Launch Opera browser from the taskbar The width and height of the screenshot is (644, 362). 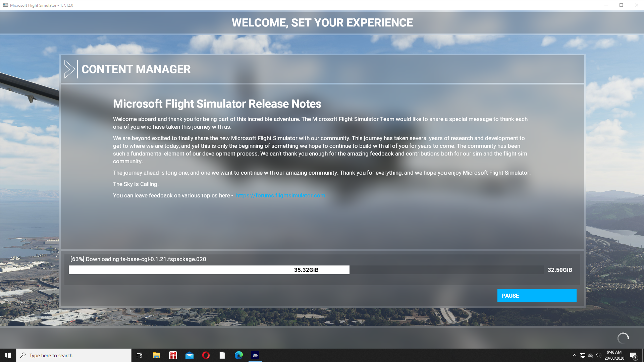(x=206, y=355)
